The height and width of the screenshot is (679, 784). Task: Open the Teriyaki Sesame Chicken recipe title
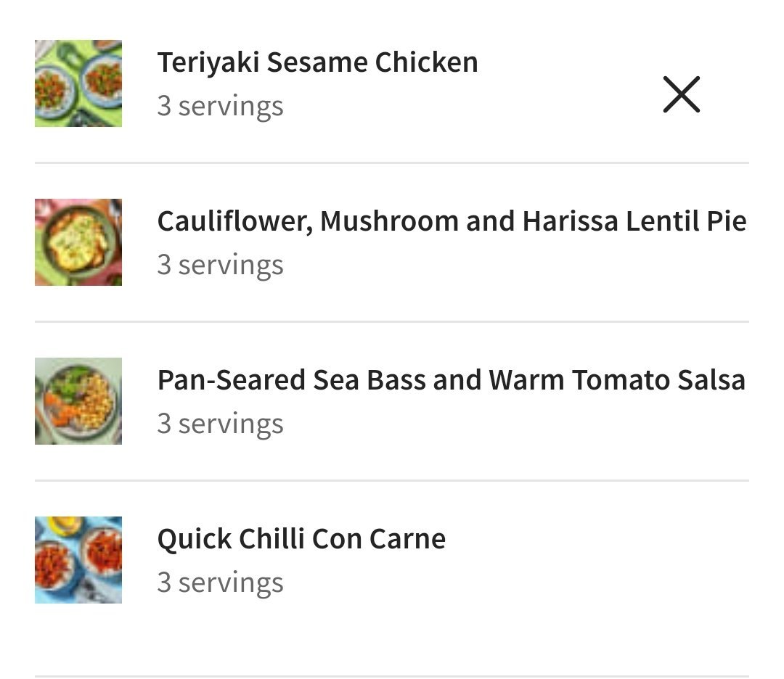pos(317,62)
